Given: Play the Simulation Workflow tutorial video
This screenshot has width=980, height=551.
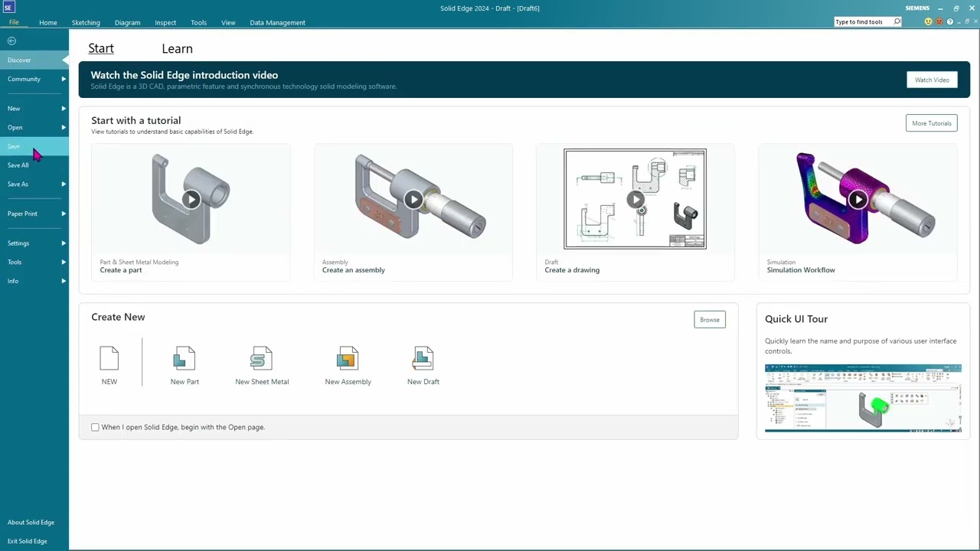Looking at the screenshot, I should tap(857, 200).
